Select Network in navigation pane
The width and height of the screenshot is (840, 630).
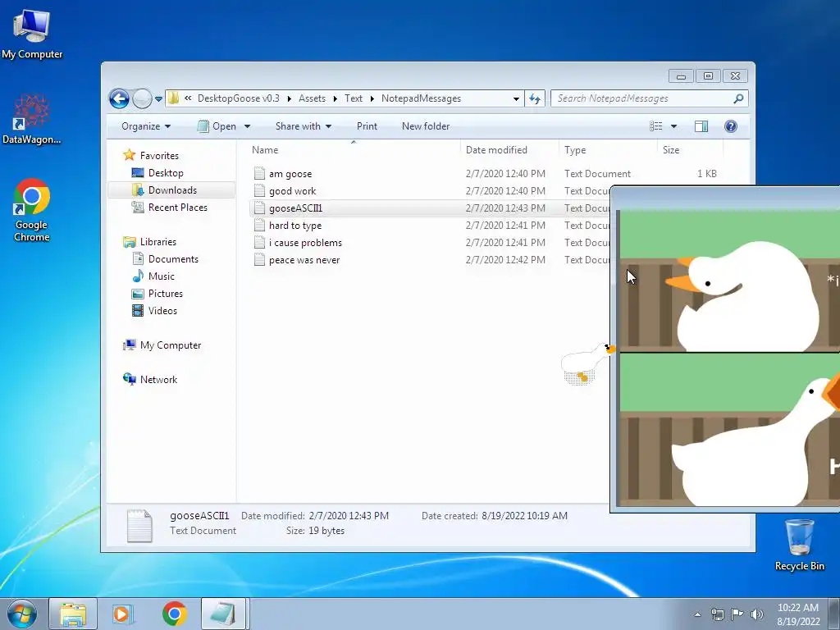click(158, 380)
